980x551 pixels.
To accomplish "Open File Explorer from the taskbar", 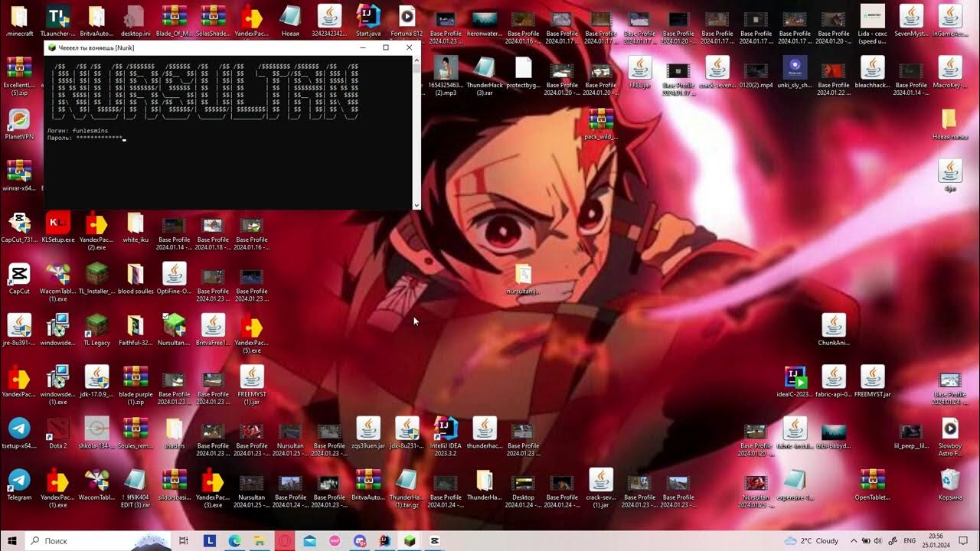I will point(260,541).
